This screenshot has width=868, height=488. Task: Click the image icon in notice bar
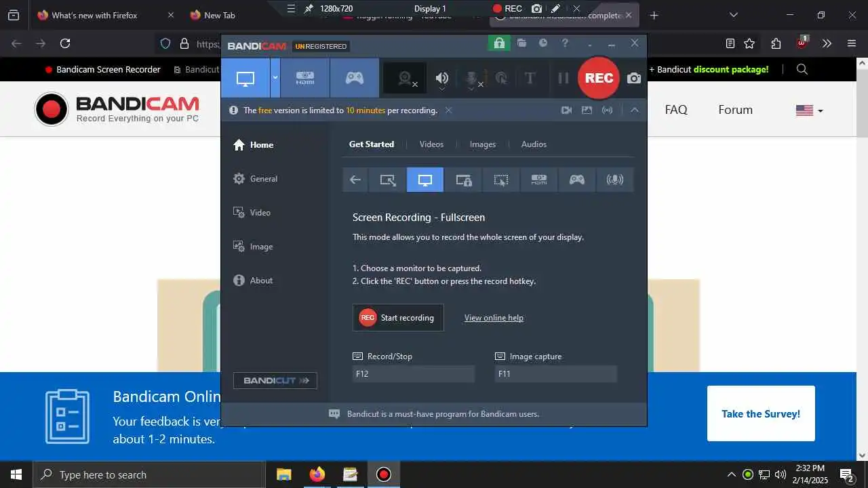[587, 110]
